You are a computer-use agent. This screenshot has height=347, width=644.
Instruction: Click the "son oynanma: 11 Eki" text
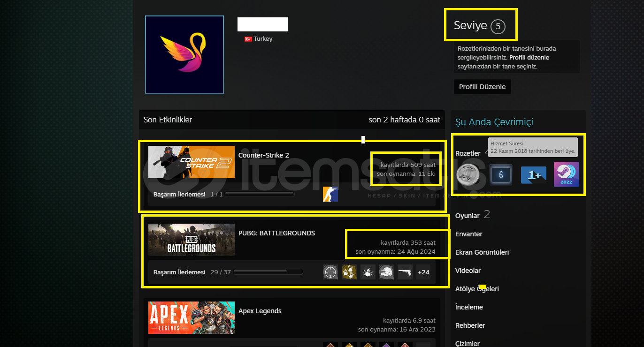[x=406, y=173]
